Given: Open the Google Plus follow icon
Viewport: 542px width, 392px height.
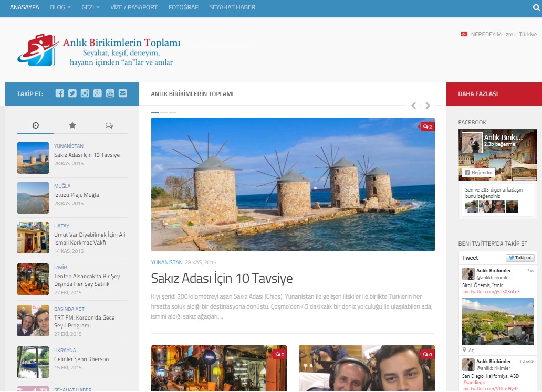Looking at the screenshot, I should coord(97,93).
